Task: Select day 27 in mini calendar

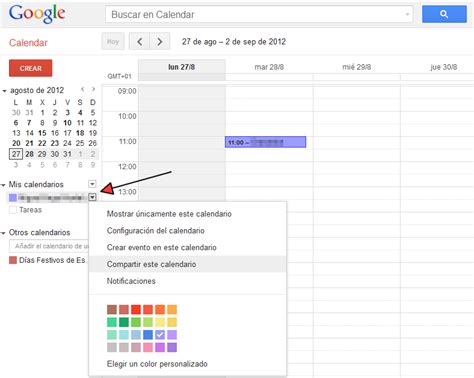Action: (16, 154)
